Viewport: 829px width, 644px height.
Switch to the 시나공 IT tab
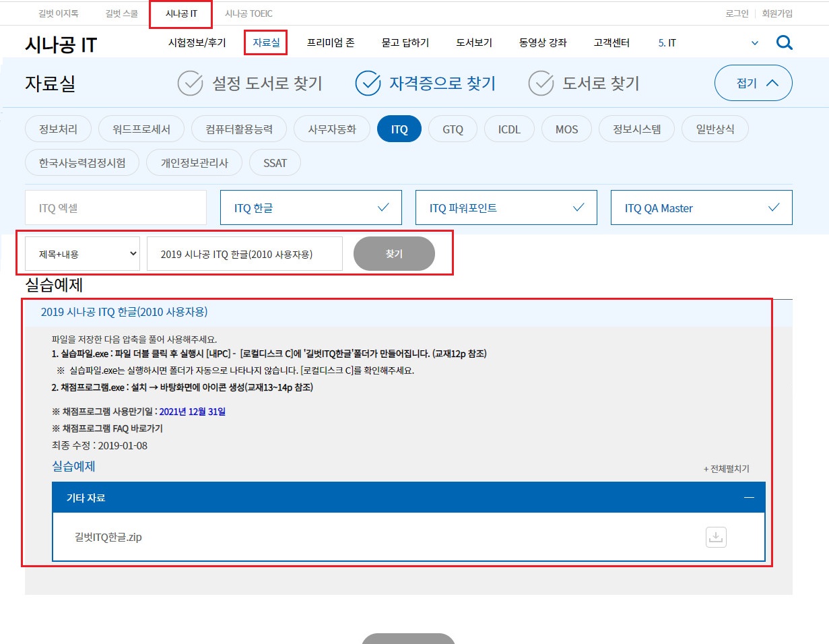pyautogui.click(x=180, y=13)
